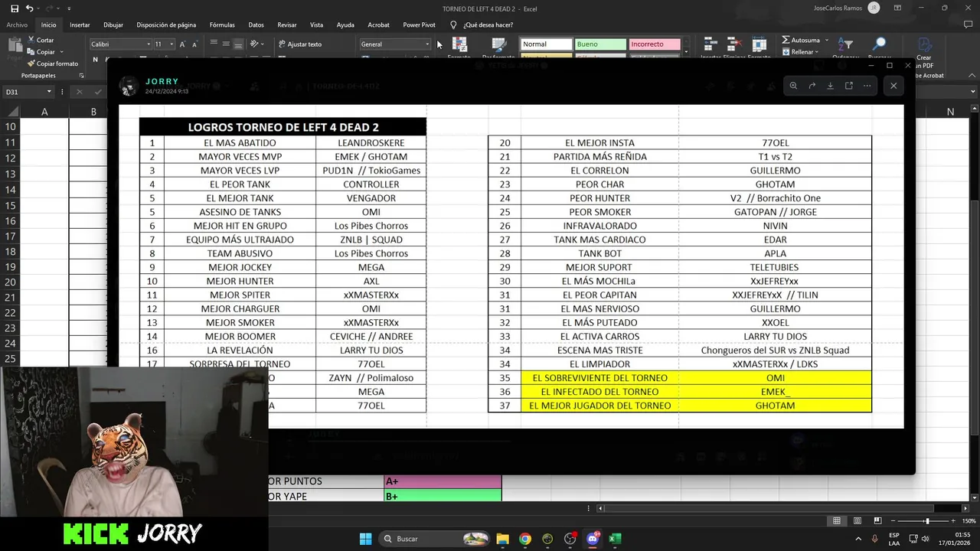Click the Autosuma sigma icon
The image size is (980, 551).
[x=786, y=40]
